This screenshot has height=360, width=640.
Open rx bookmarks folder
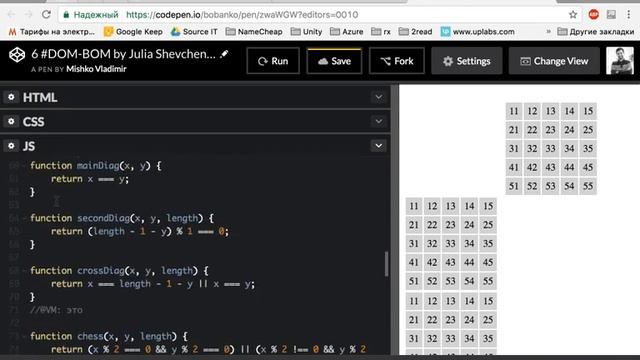381,31
